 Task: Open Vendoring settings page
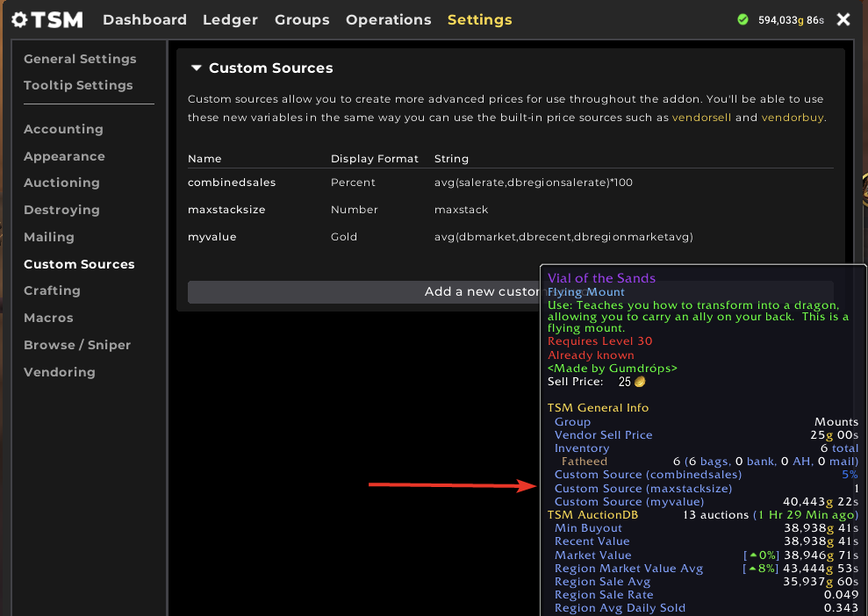(x=59, y=372)
